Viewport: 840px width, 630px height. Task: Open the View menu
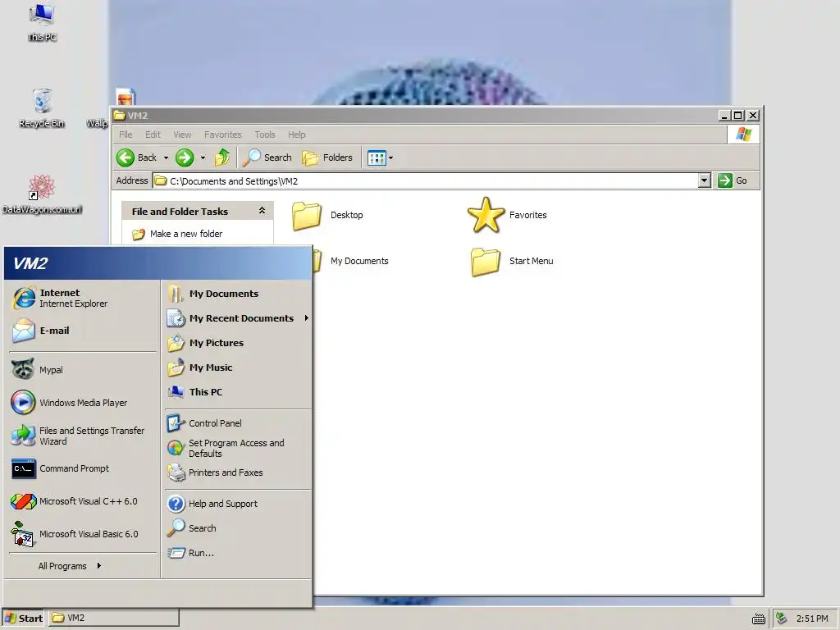click(x=182, y=135)
